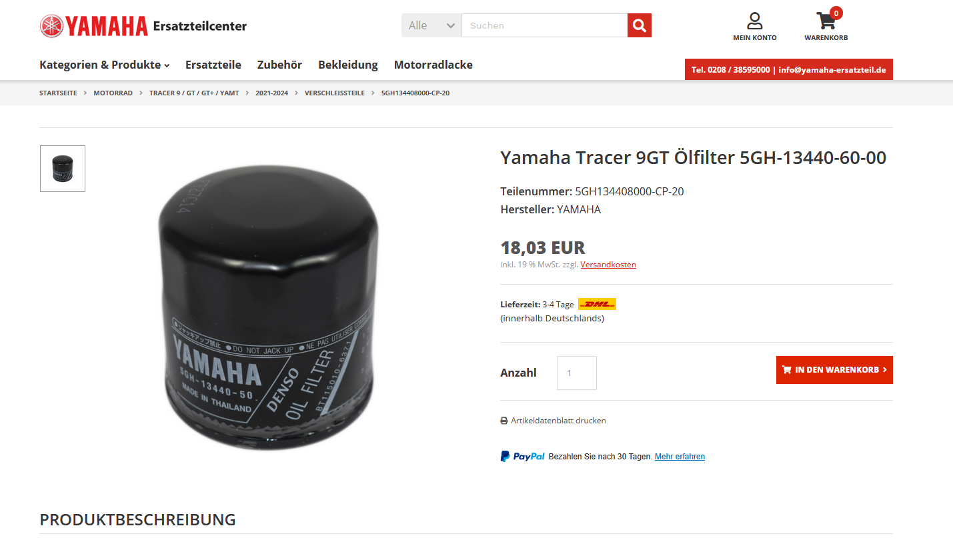Screen dimensions: 953x560
Task: Go to Bekleidung section
Action: click(x=348, y=65)
